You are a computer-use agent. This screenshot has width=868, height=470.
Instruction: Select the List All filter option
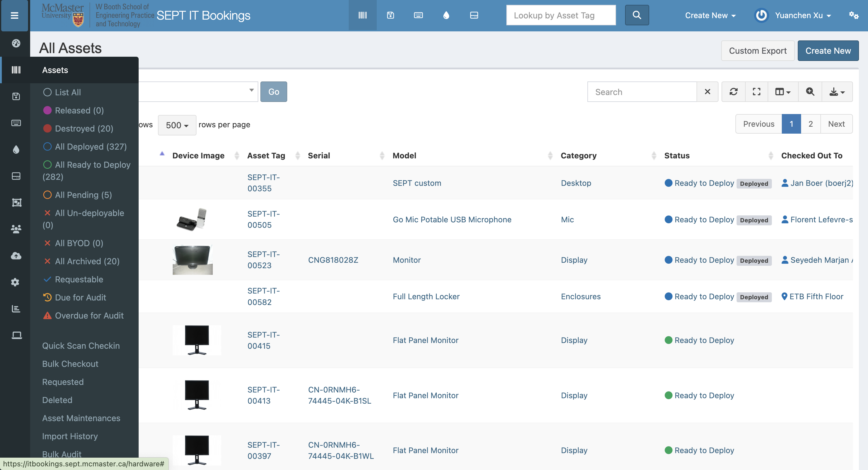tap(68, 92)
